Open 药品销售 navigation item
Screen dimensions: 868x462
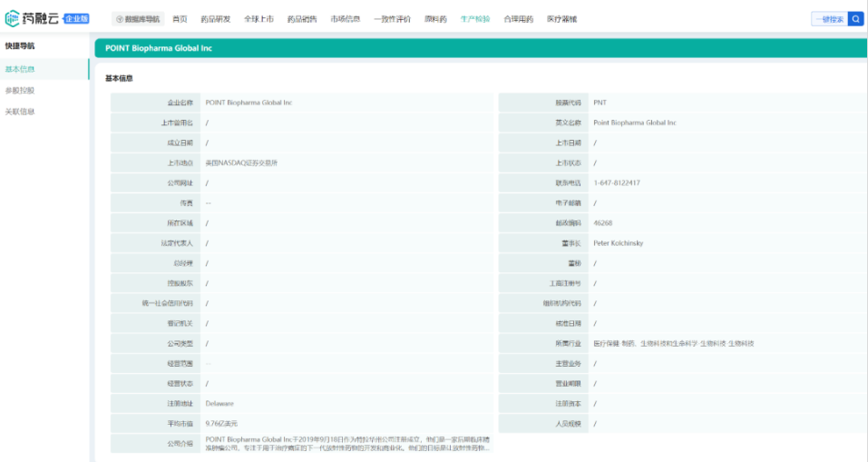click(302, 19)
